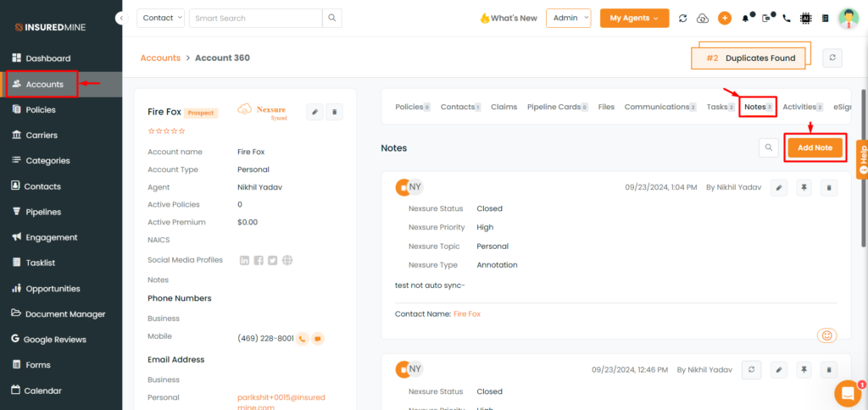868x410 pixels.
Task: Switch to the Claims tab
Action: pos(504,107)
